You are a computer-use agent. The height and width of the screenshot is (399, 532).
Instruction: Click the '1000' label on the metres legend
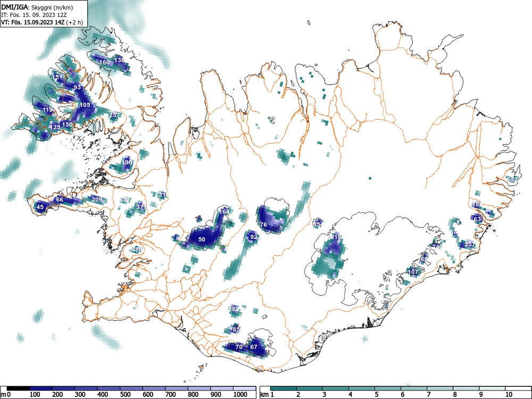tap(240, 395)
